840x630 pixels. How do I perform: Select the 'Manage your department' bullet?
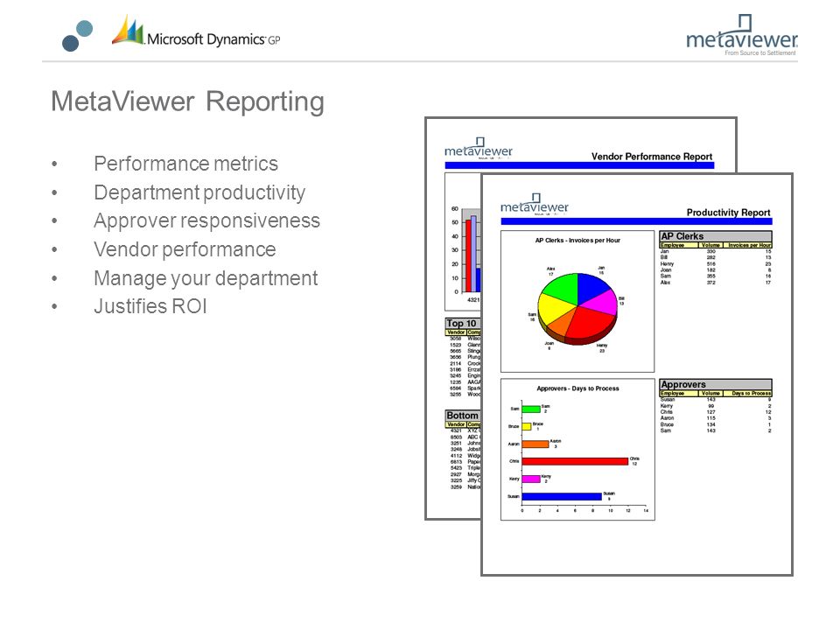(206, 278)
